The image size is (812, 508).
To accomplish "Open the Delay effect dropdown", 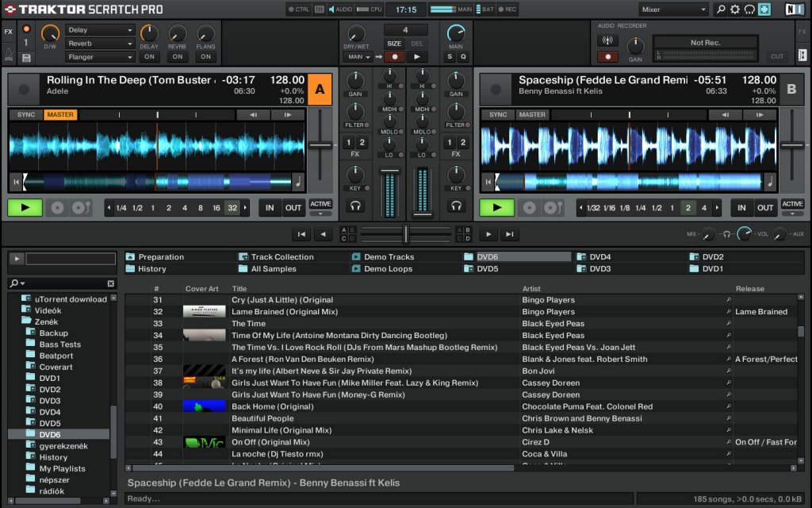I will (x=100, y=30).
